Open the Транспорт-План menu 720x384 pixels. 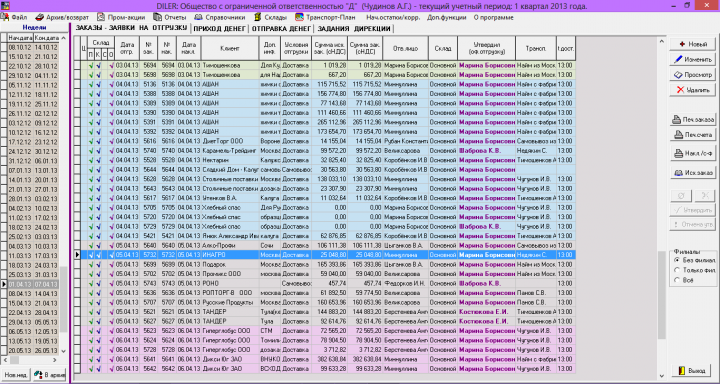[325, 17]
